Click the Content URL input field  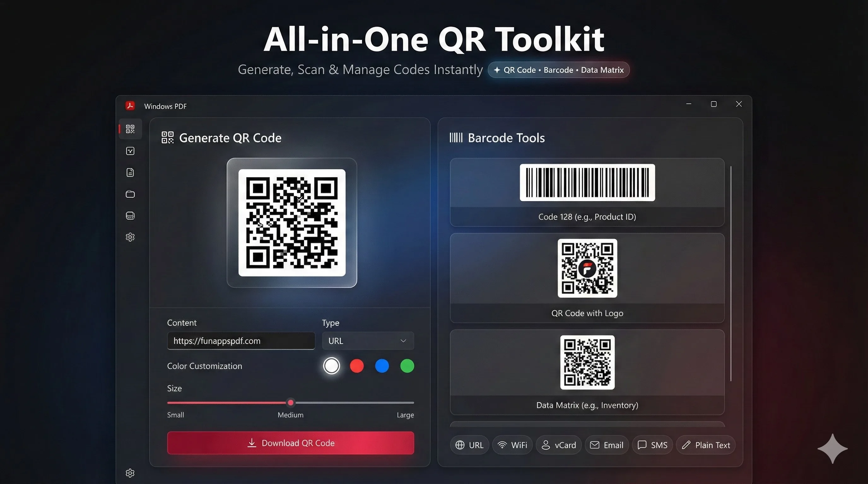pos(241,341)
